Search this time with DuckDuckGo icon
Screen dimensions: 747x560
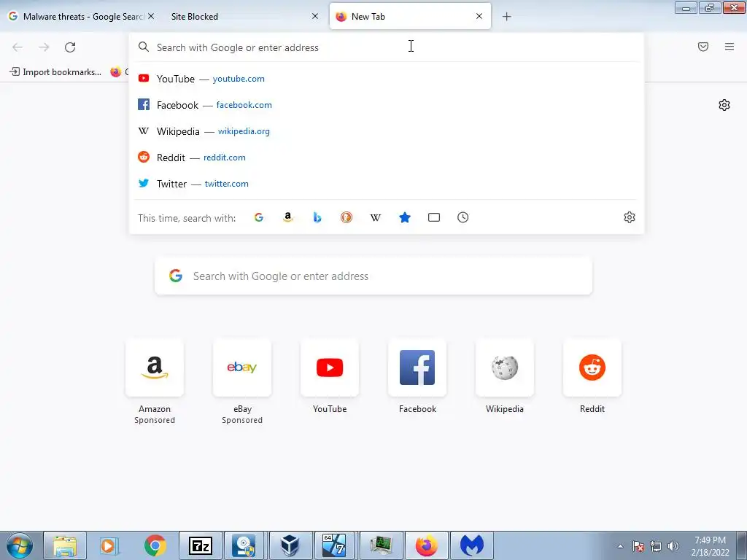click(347, 217)
